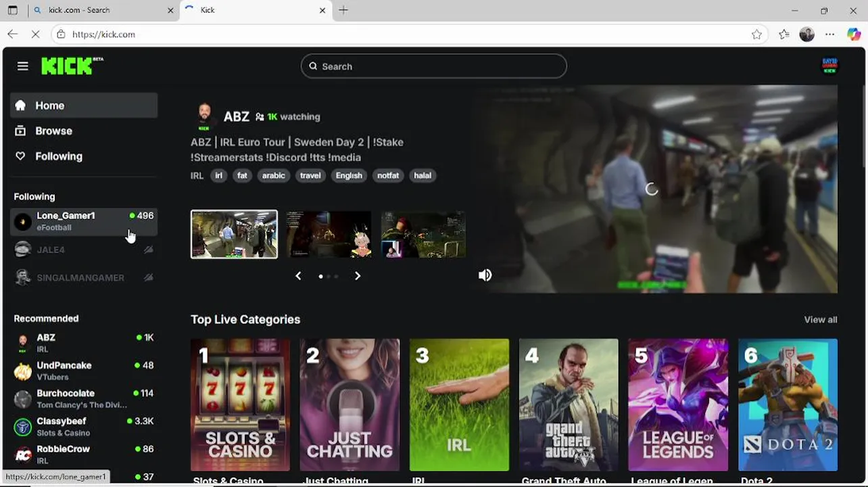
Task: Click RobbieCrow avatar icon
Action: coord(23,455)
